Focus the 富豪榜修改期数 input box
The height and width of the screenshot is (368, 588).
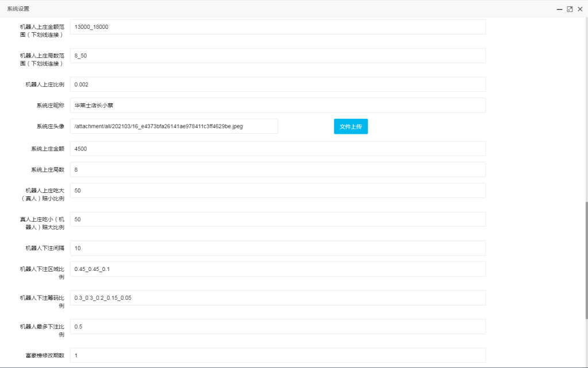click(277, 355)
